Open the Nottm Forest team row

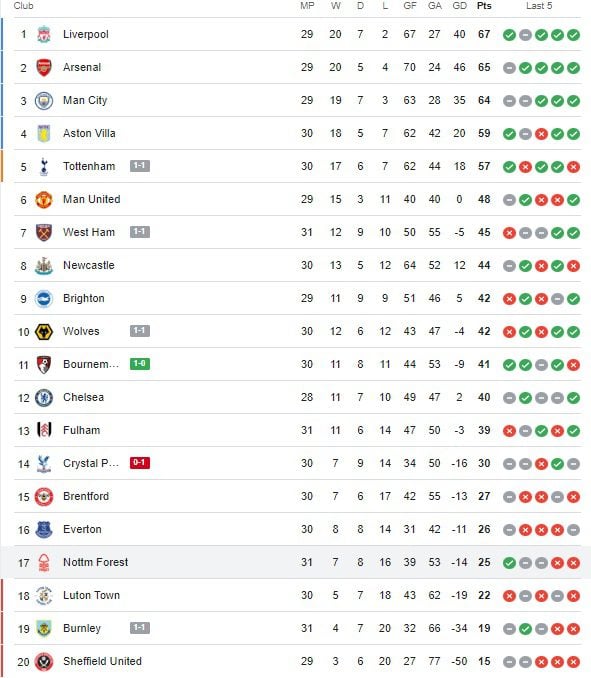click(295, 562)
